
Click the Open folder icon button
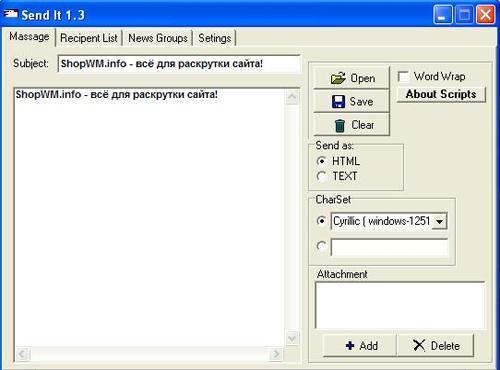(351, 78)
